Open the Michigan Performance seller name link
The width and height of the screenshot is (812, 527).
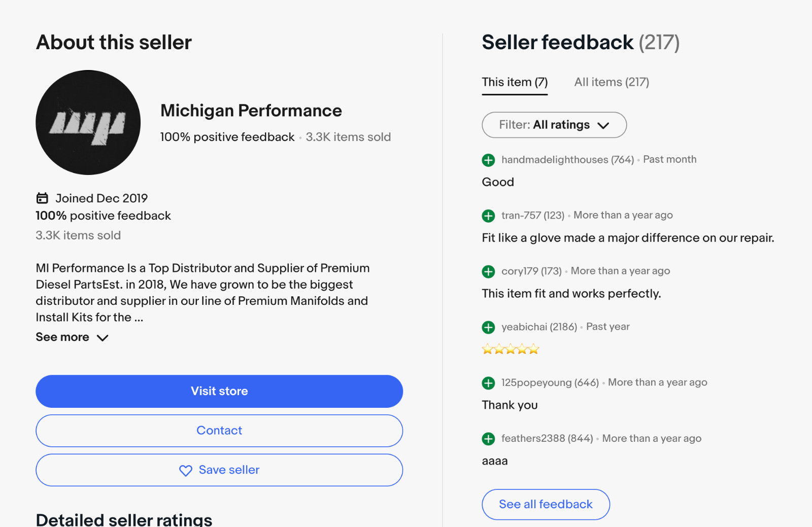(251, 111)
